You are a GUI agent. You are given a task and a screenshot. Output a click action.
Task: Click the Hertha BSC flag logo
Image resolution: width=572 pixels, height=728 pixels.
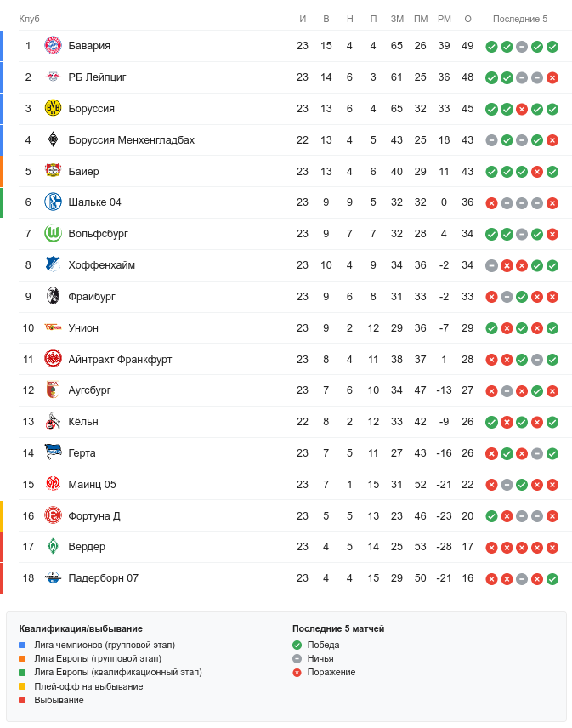(x=53, y=452)
